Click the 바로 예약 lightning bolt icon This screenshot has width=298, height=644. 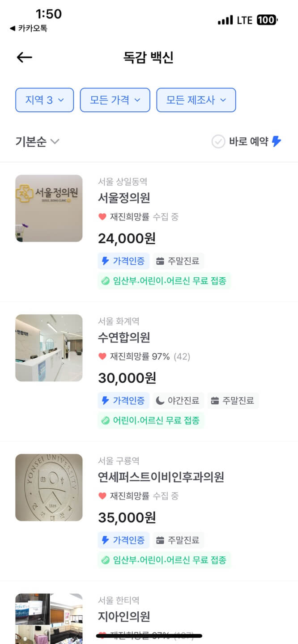(x=276, y=141)
